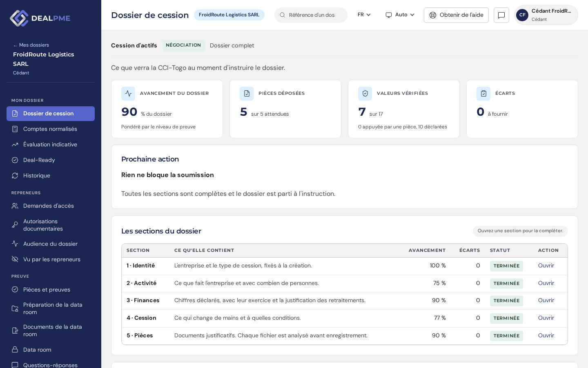Viewport: 588px width, 368px height.
Task: Click the Demandes d'accès users icon
Action: pyautogui.click(x=15, y=206)
